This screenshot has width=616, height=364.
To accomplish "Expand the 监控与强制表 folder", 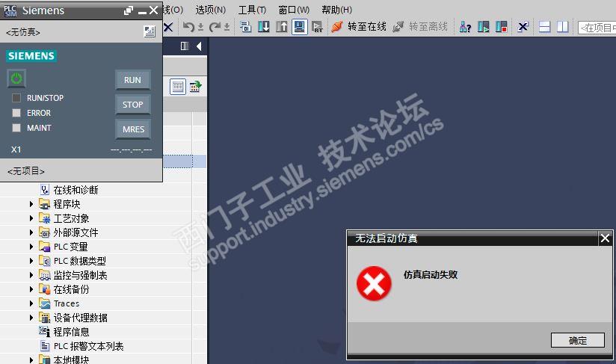I will pyautogui.click(x=31, y=275).
